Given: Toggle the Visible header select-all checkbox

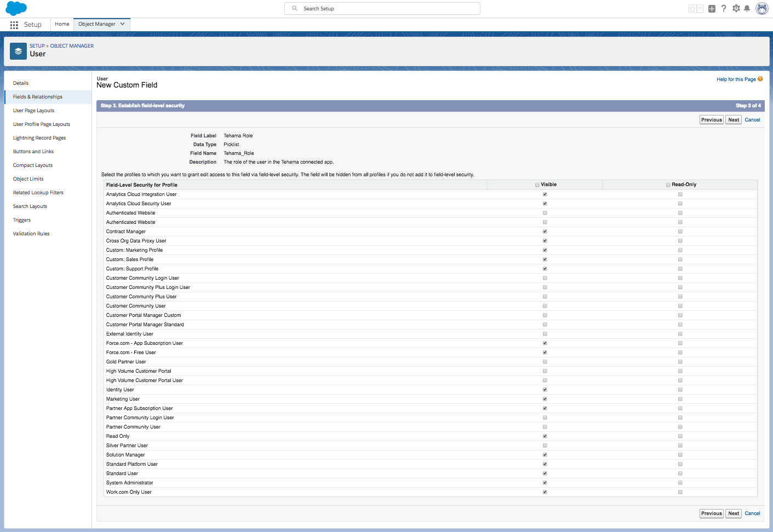Looking at the screenshot, I should (x=537, y=185).
